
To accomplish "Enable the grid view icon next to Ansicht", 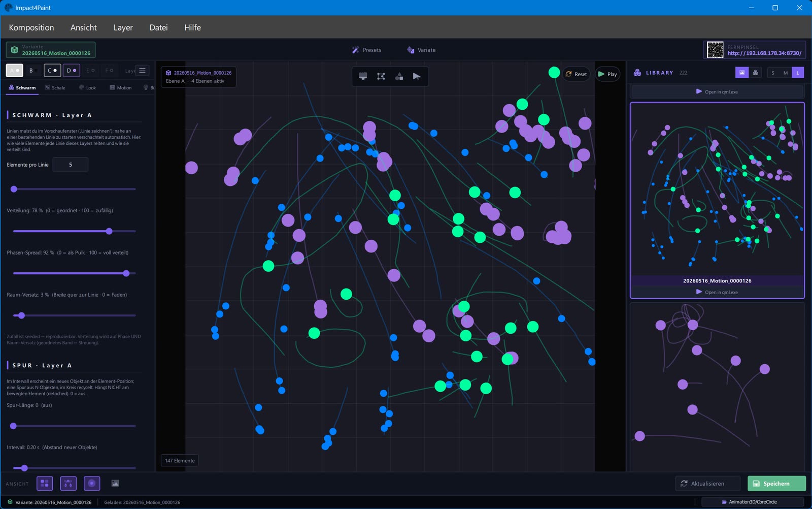I will (x=45, y=483).
